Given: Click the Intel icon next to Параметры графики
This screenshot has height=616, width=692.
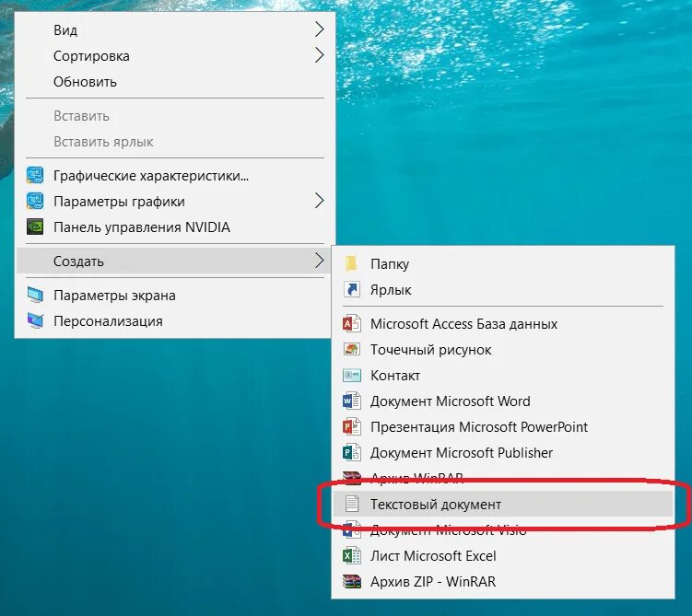Looking at the screenshot, I should click(x=35, y=201).
